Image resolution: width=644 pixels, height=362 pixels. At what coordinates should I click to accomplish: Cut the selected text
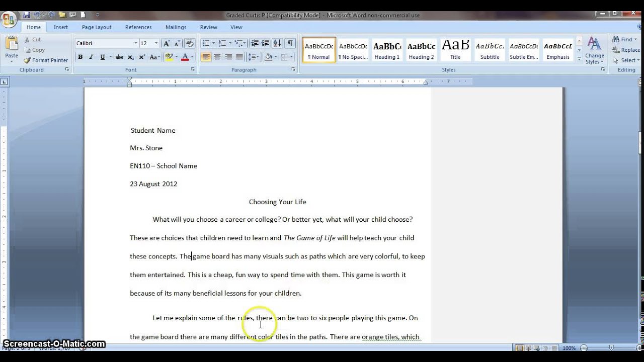pos(33,39)
